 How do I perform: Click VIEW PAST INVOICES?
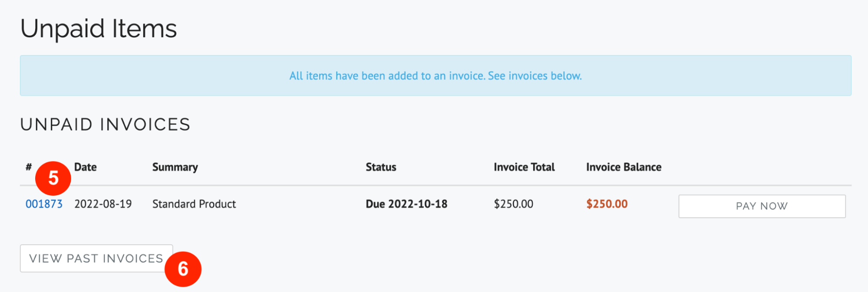(96, 258)
